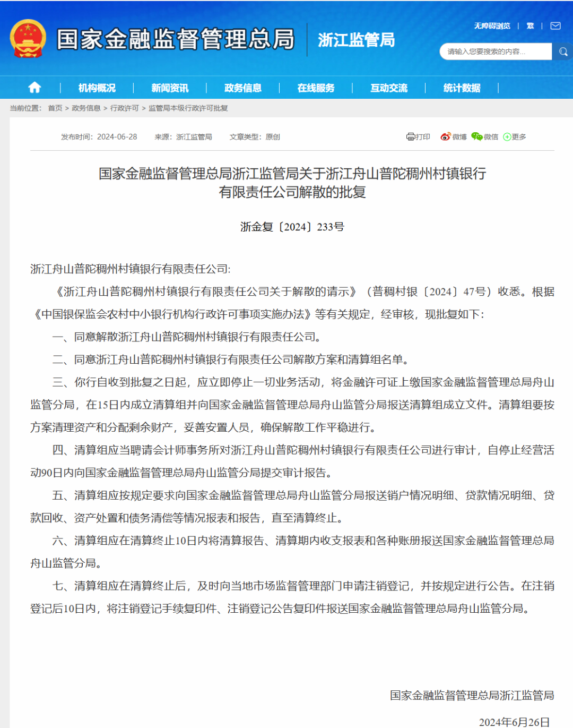Open the 在线服务 menu
The image size is (573, 728).
tap(317, 88)
